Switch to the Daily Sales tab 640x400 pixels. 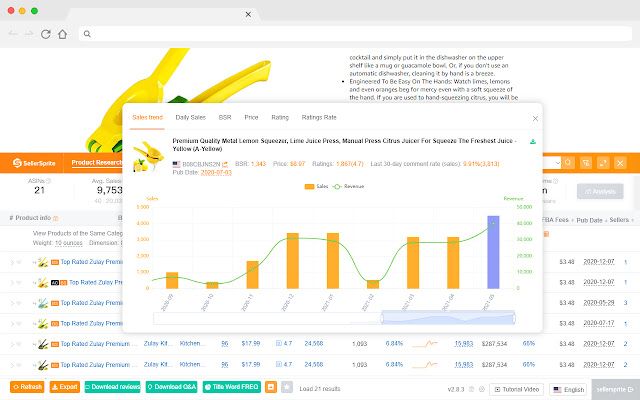tap(191, 118)
